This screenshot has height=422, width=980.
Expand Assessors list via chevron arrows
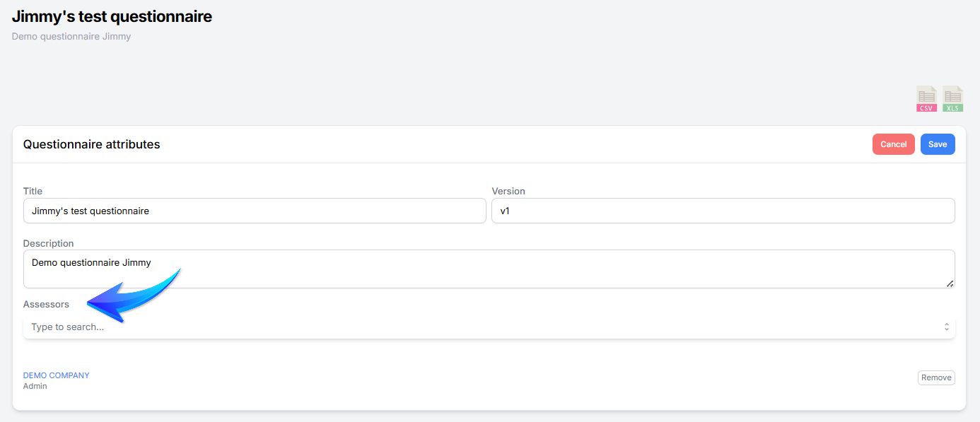pyautogui.click(x=946, y=327)
